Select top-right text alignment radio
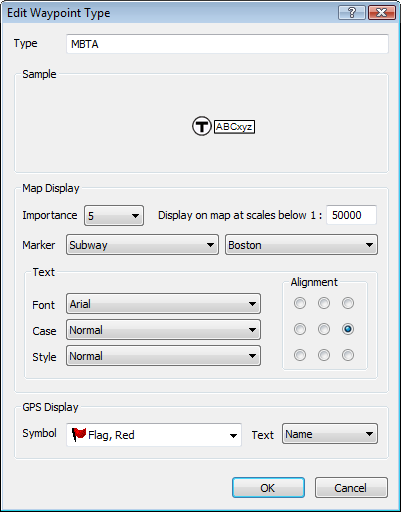The image size is (401, 512). (348, 303)
